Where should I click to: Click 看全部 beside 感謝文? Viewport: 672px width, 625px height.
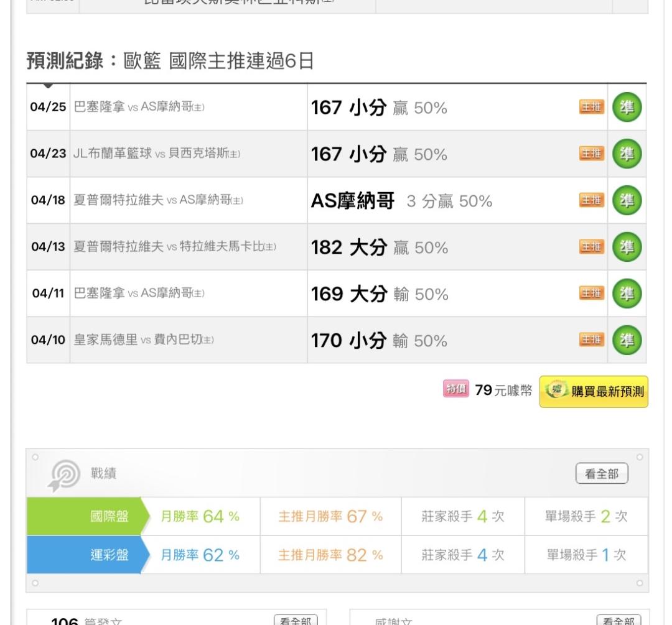click(618, 620)
